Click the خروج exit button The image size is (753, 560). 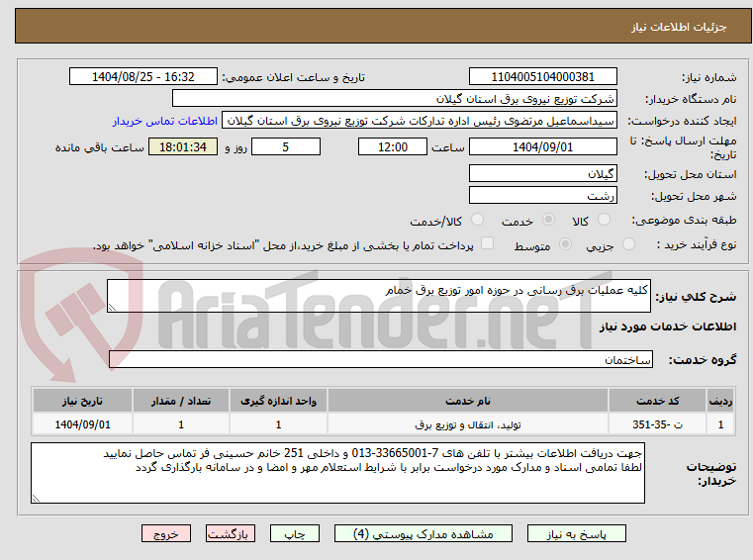coord(165,533)
